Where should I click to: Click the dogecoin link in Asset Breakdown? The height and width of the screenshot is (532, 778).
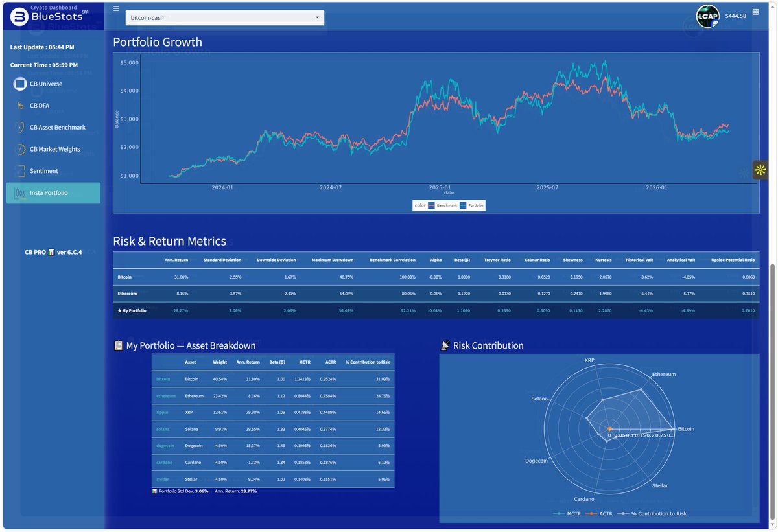tap(165, 446)
